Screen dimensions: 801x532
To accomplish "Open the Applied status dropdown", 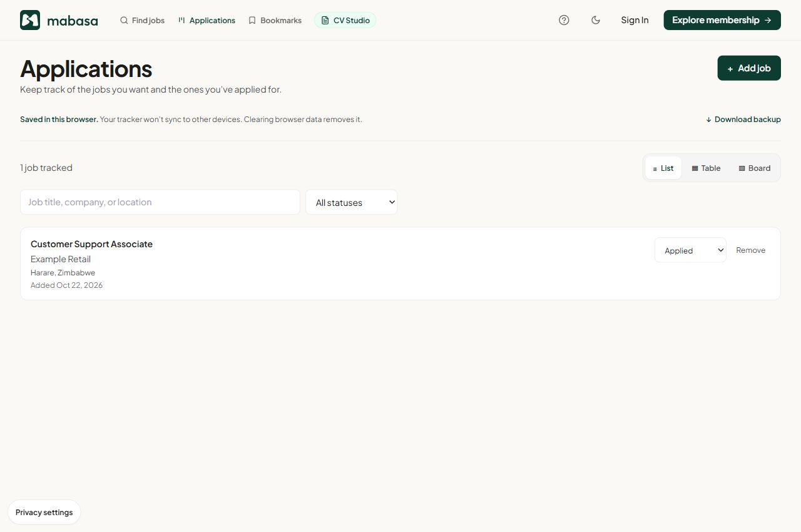I will click(690, 250).
